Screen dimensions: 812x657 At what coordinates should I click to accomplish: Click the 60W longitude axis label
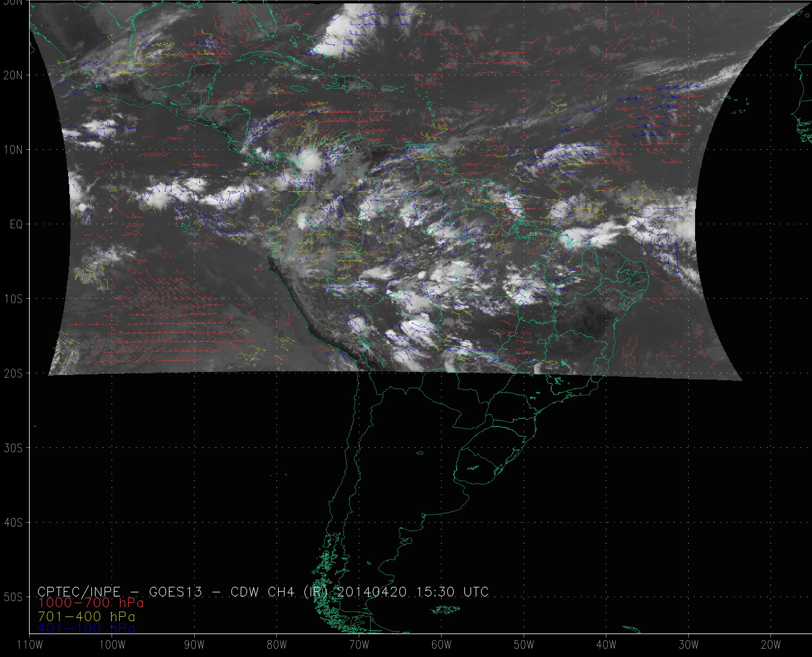pyautogui.click(x=441, y=645)
